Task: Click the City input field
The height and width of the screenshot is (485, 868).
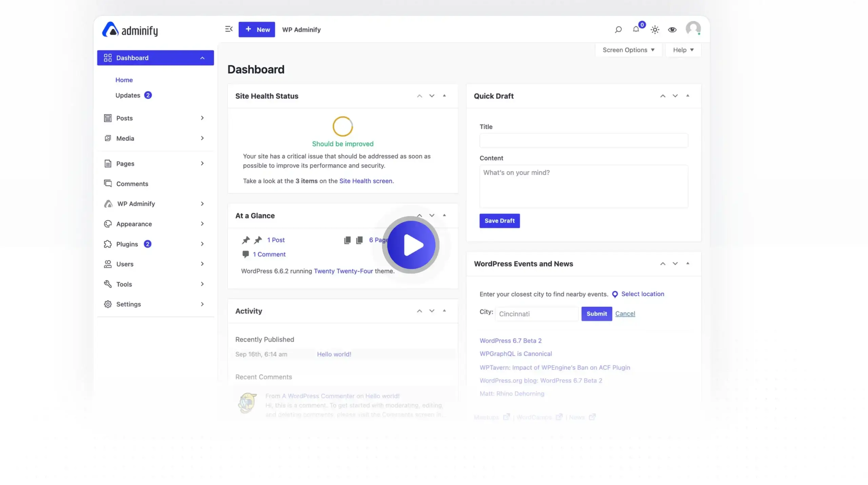Action: tap(536, 313)
